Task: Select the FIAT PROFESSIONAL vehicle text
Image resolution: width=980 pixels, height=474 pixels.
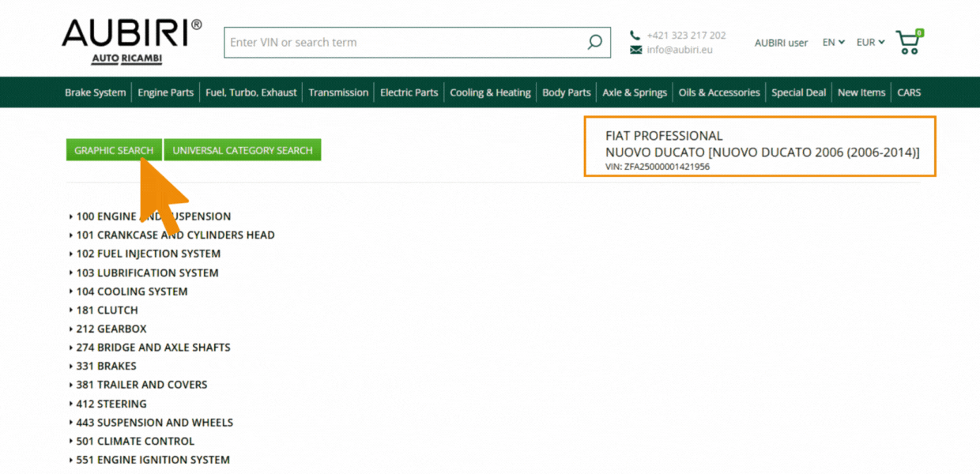Action: click(x=664, y=136)
